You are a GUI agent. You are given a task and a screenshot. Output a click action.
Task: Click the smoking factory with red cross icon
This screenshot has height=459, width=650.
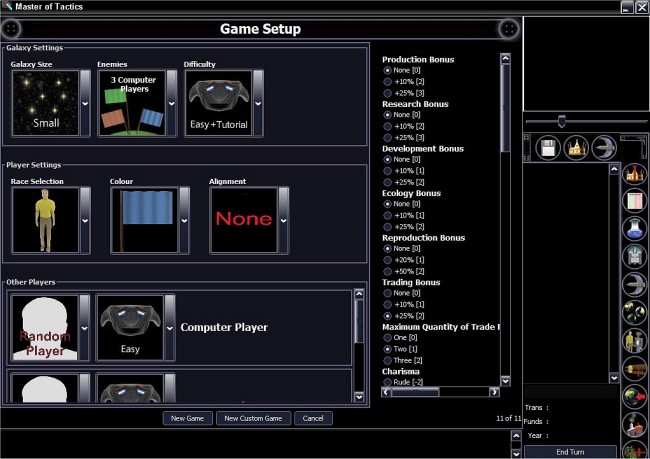[634, 424]
